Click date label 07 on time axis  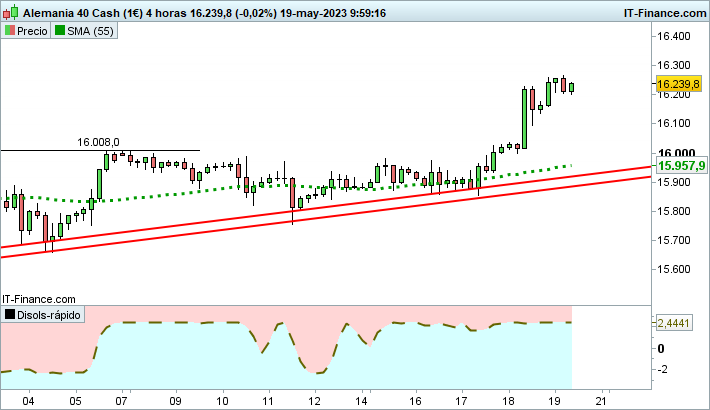[x=121, y=401]
